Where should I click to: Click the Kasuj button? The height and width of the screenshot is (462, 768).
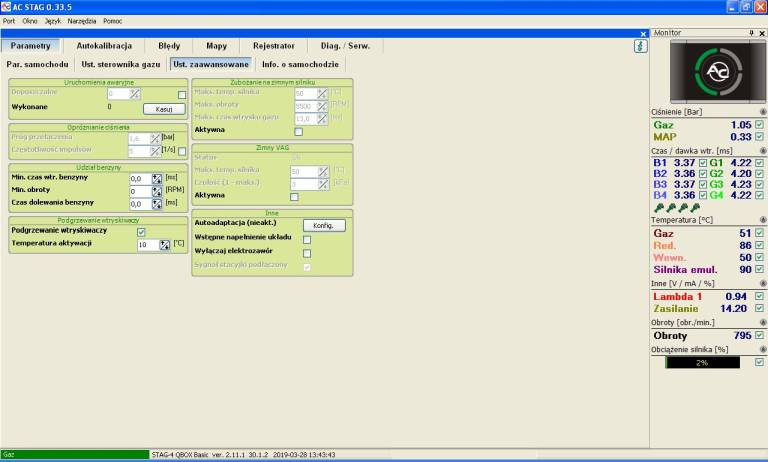coord(164,109)
